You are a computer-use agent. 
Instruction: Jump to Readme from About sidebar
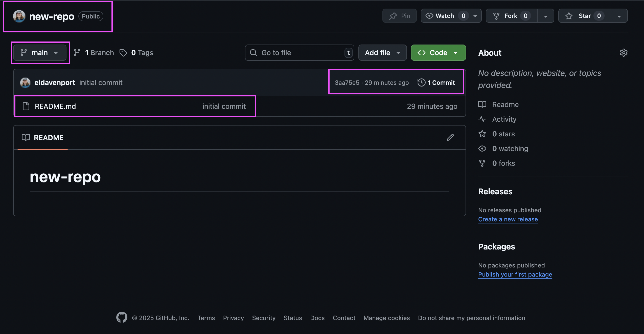pyautogui.click(x=498, y=105)
